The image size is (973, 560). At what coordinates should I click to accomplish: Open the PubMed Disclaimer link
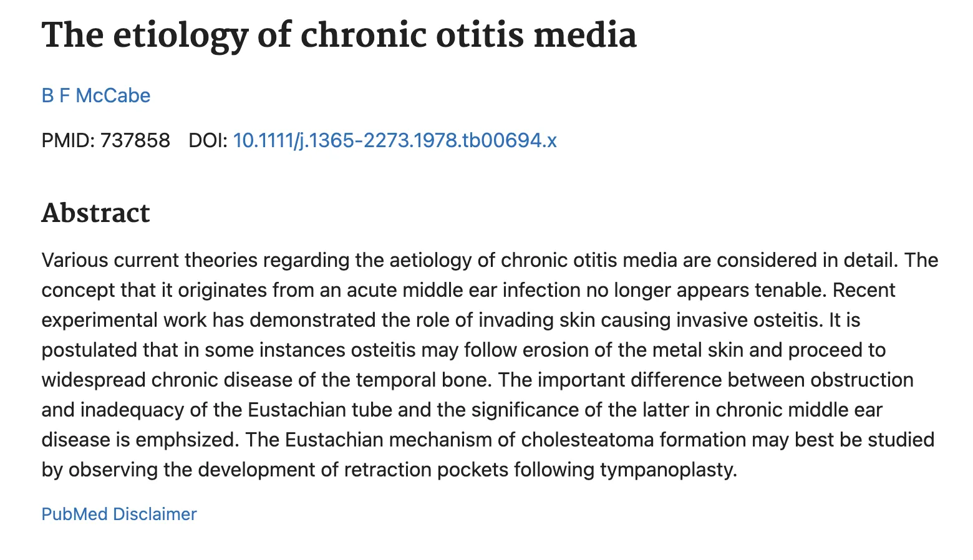click(x=119, y=514)
